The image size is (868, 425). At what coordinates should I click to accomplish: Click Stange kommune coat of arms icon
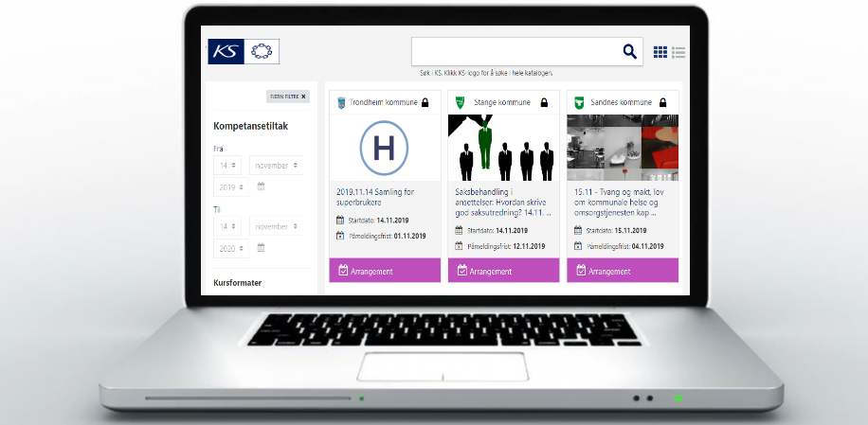click(x=460, y=102)
